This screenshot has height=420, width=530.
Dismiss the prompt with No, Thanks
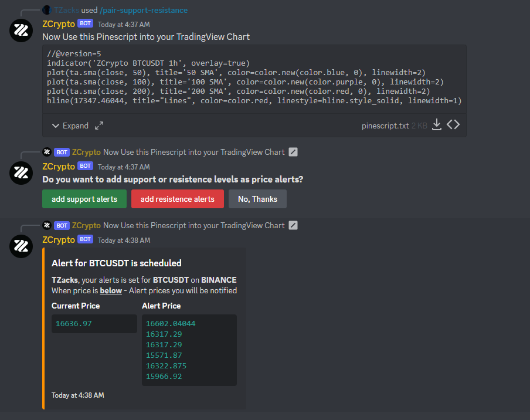pos(257,199)
